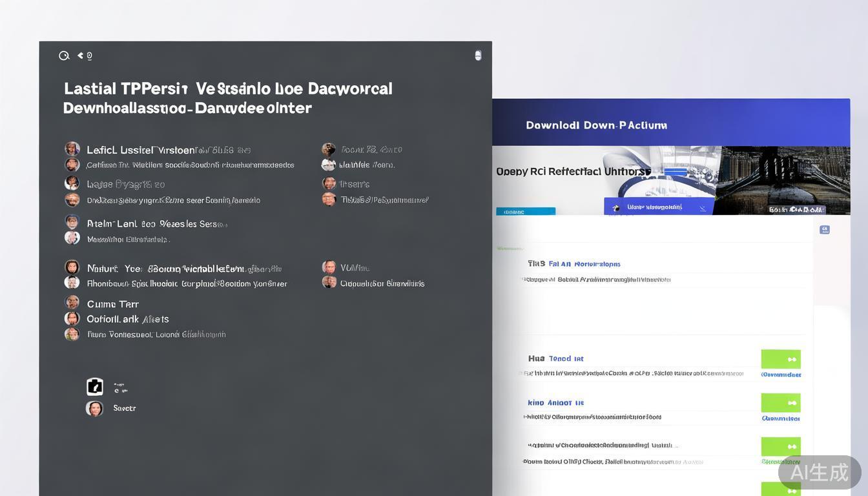
Task: Click the avatar next to Cunme Terr
Action: (72, 303)
